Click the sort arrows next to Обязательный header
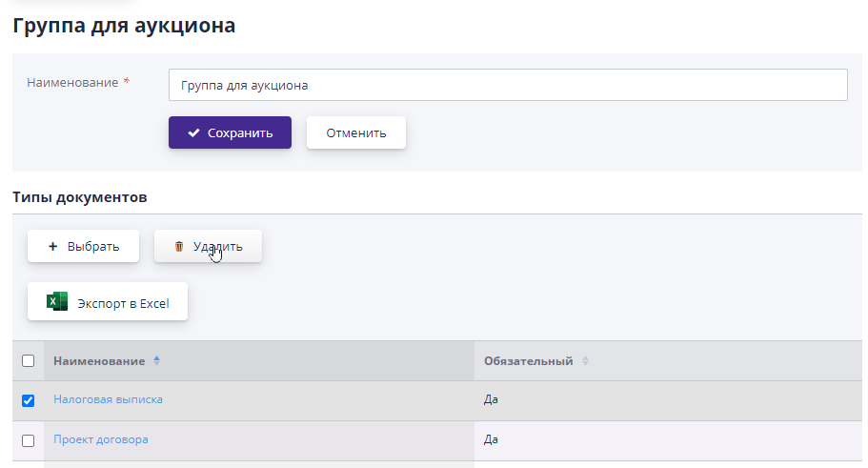Image resolution: width=868 pixels, height=468 pixels. click(585, 361)
